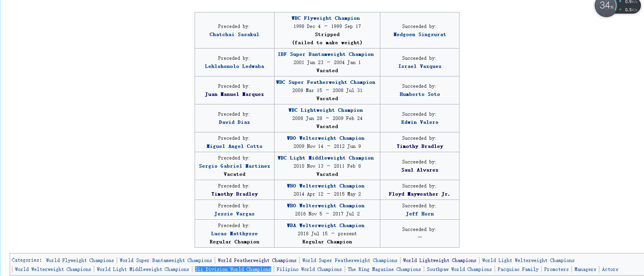Go to the Pacquiao Family category
This screenshot has width=644, height=276.
pyautogui.click(x=518, y=269)
